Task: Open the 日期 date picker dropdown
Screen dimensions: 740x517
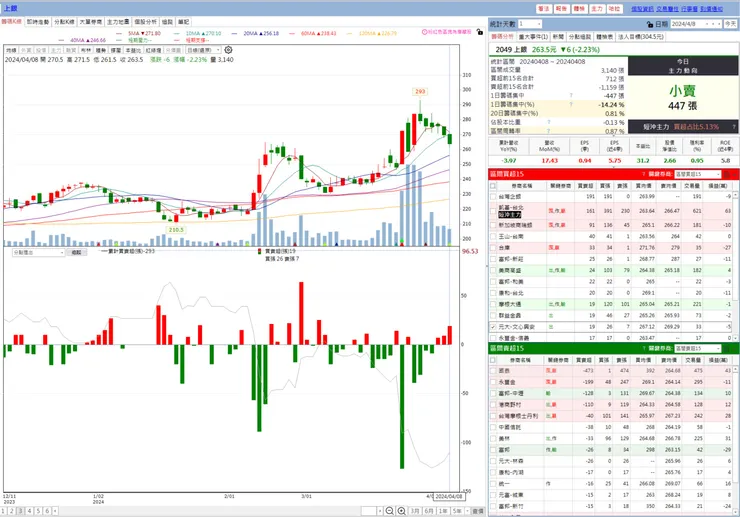Action: tap(707, 24)
